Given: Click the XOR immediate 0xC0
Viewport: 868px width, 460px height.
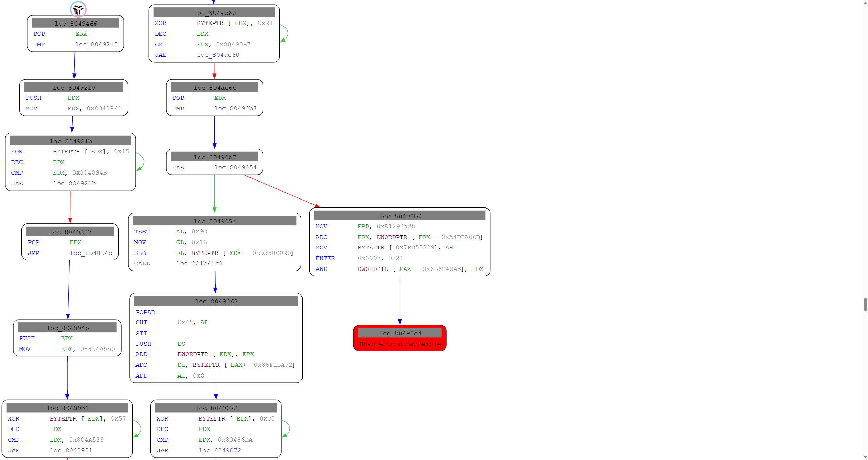Looking at the screenshot, I should point(267,418).
